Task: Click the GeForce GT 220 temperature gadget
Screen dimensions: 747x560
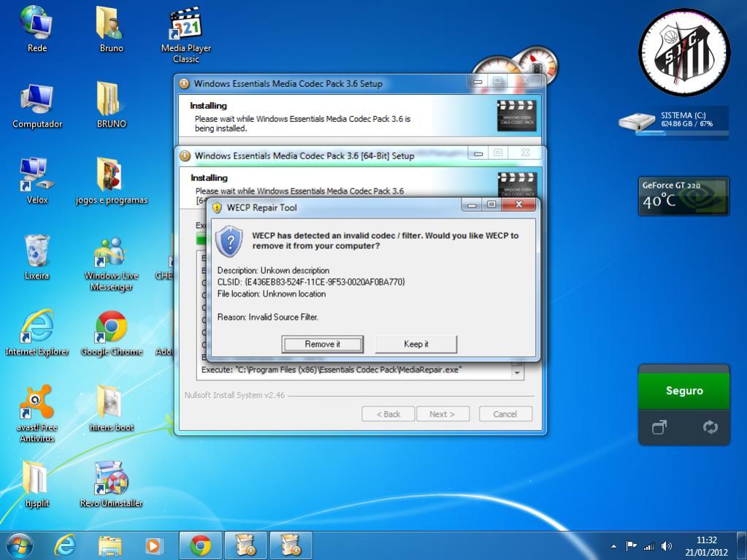Action: coord(683,196)
